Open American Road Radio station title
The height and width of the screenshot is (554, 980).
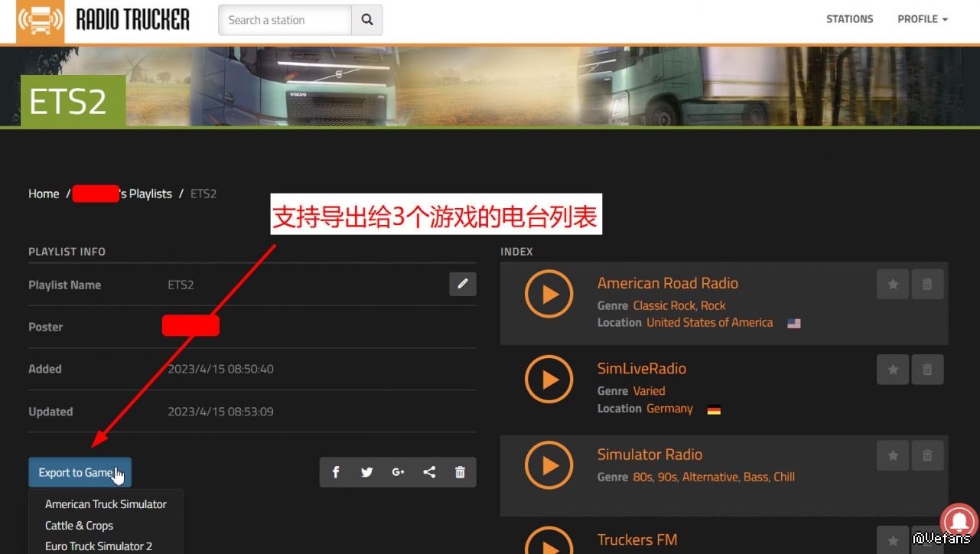tap(668, 283)
